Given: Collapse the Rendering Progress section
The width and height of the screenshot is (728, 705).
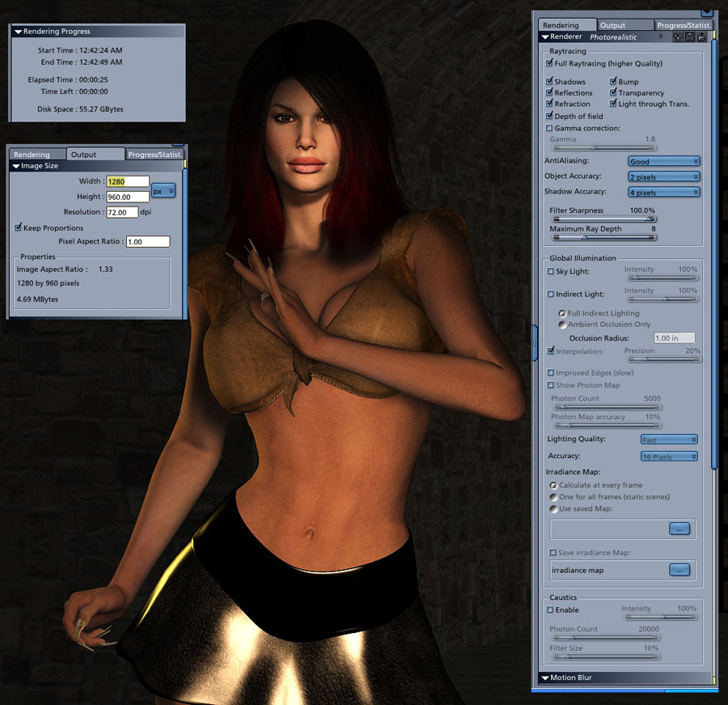Looking at the screenshot, I should [x=18, y=32].
